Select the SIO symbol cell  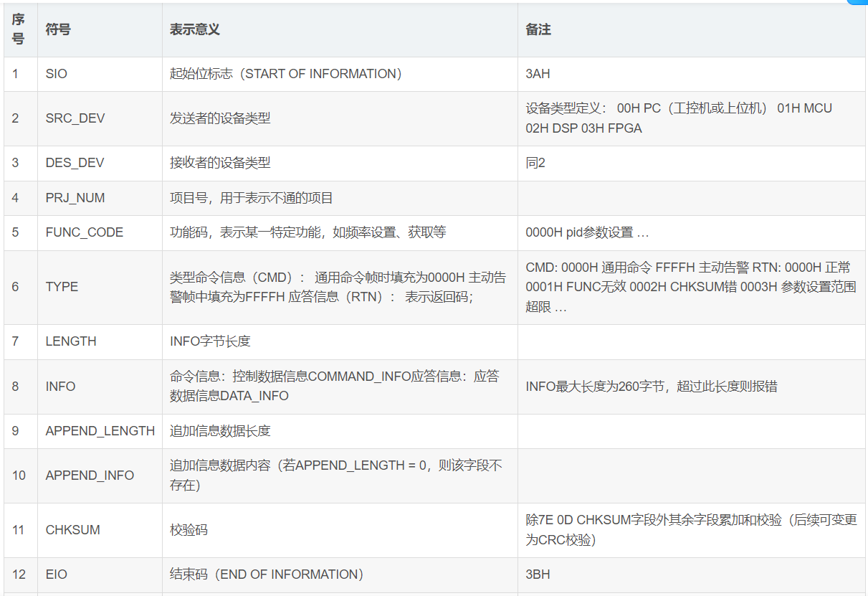pos(56,74)
